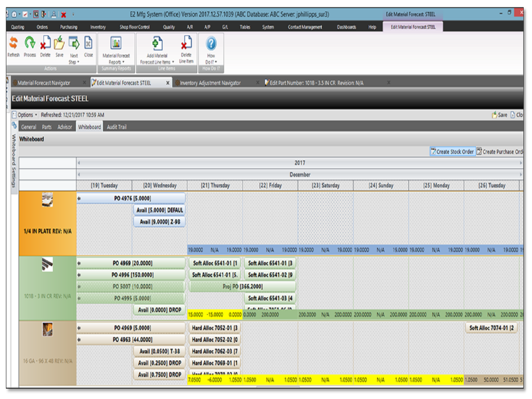Open the Dashboards menu
This screenshot has width=532, height=399.
[x=346, y=27]
